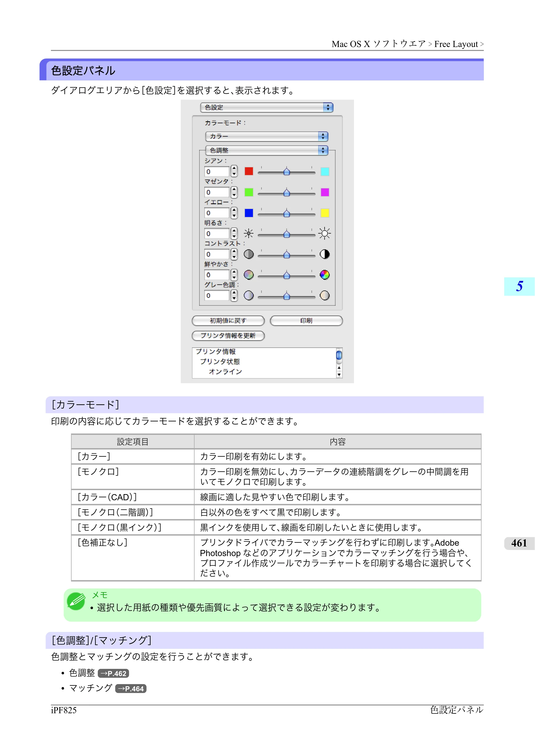The width and height of the screenshot is (535, 756).
Task: Click the vivid color wheel icon
Action: tap(325, 275)
